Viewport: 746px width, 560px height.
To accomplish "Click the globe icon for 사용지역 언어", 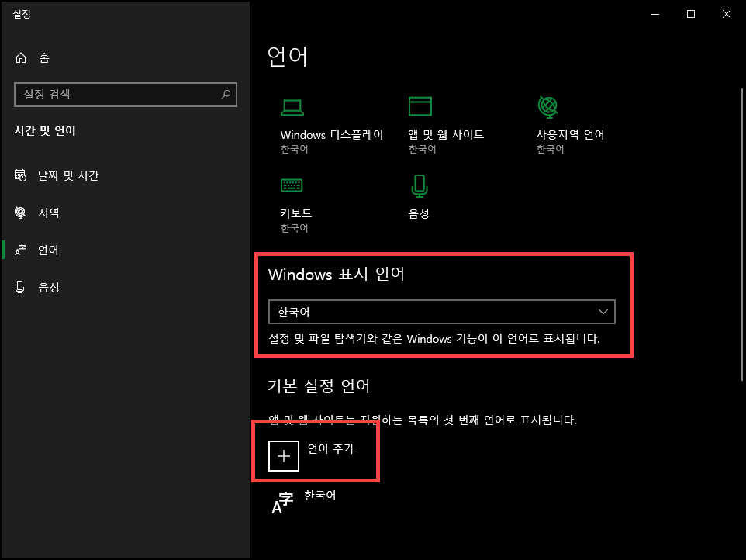I will click(548, 107).
